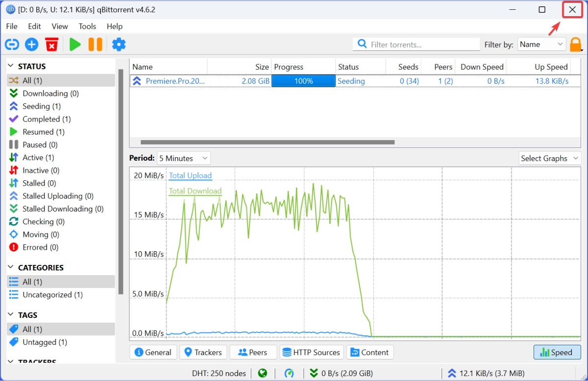The height and width of the screenshot is (381, 588).
Task: Click the orange lock icon
Action: point(575,45)
